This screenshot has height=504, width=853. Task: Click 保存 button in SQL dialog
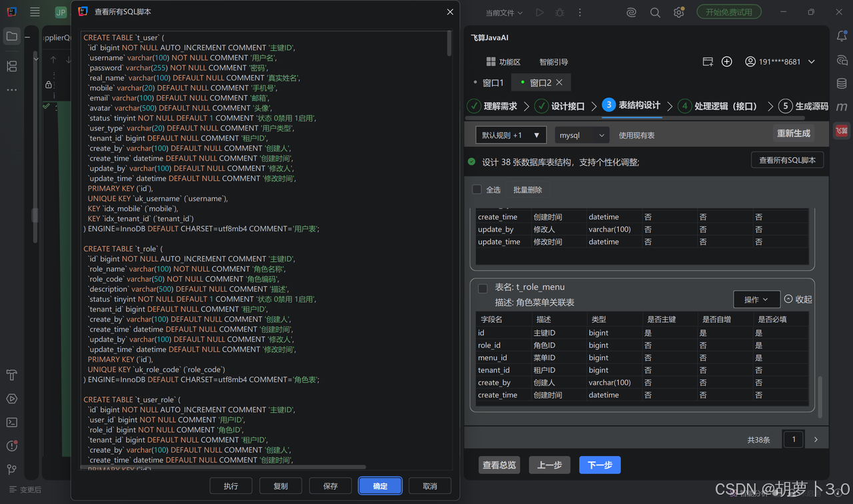(x=331, y=486)
